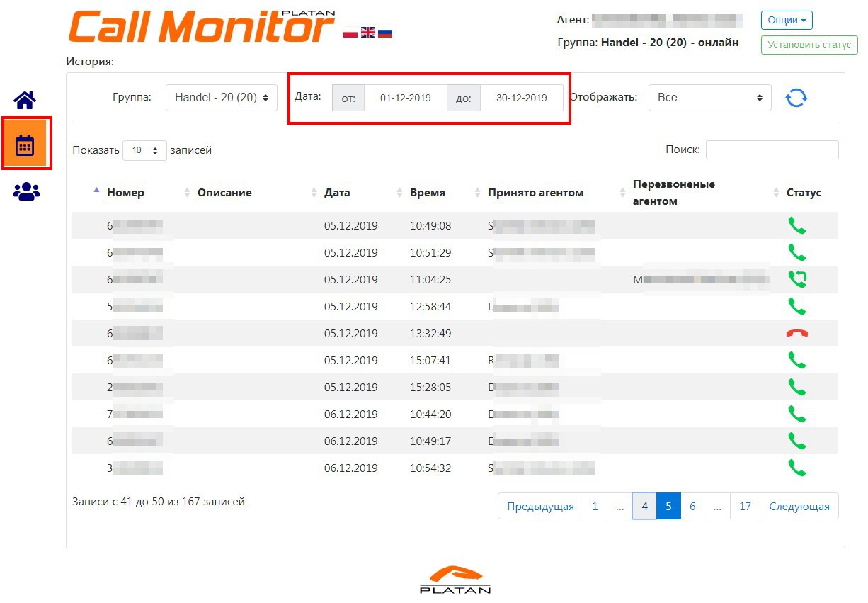Screen dimensions: 868x603
Task: Click the records summary text "Записи с 41 до 50"
Action: click(x=118, y=502)
